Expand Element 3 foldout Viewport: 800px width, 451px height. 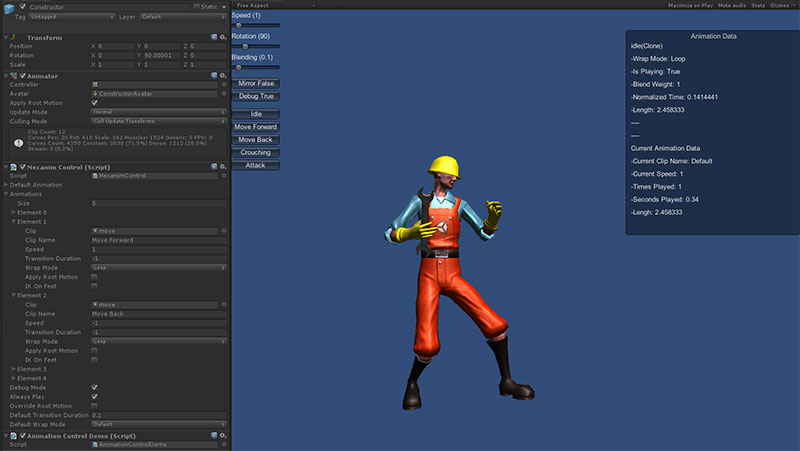tap(14, 369)
